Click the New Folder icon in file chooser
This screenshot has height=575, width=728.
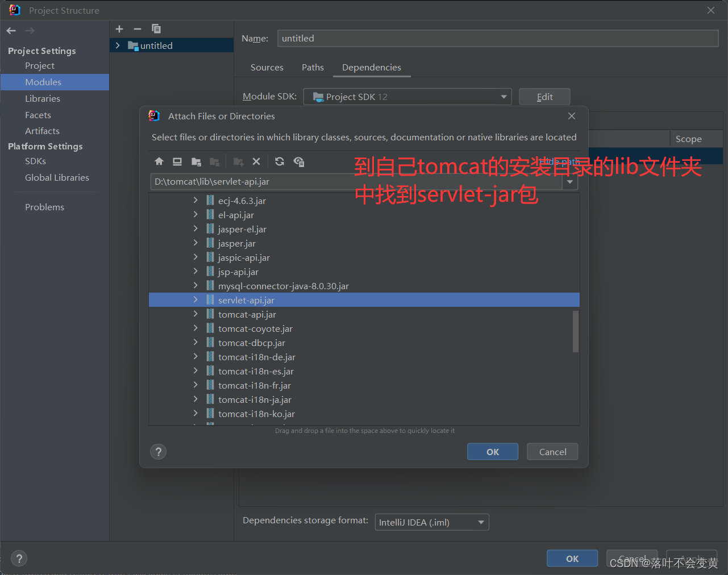click(239, 161)
